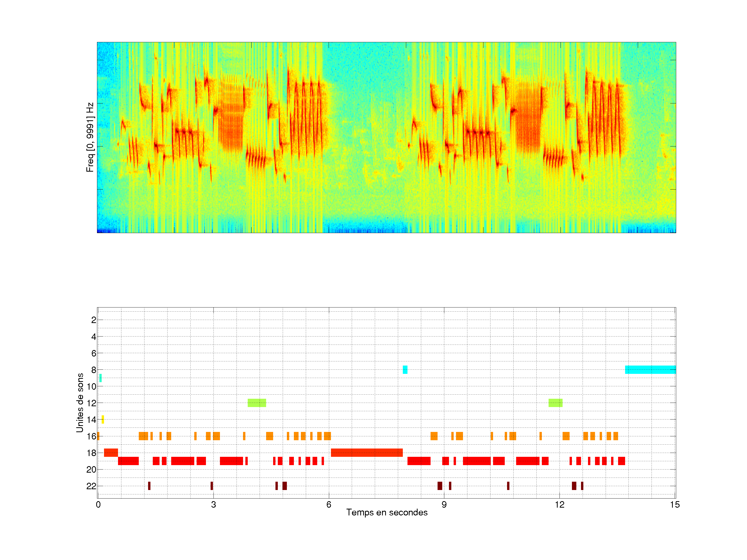Viewport: 747px width, 560px height.
Task: Click the x-axis tick label 6
Action: point(329,505)
